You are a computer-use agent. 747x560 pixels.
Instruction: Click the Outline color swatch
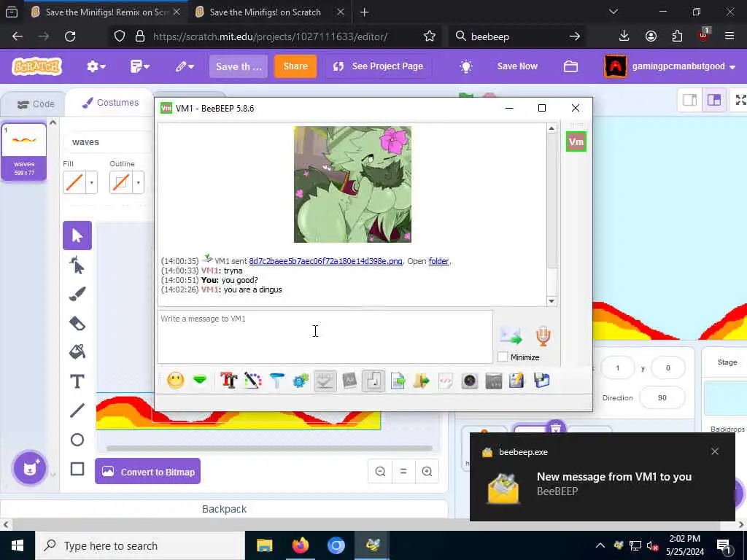[121, 182]
